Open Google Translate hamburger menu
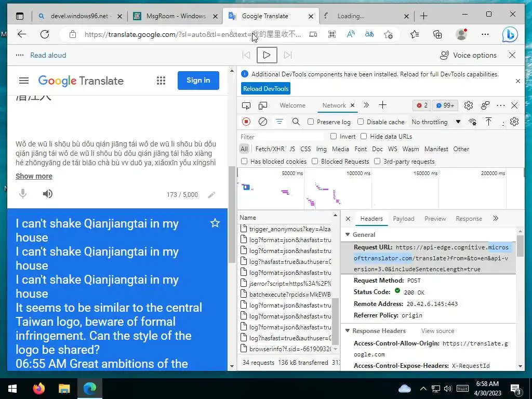Screen dimensions: 532x399 24,81
